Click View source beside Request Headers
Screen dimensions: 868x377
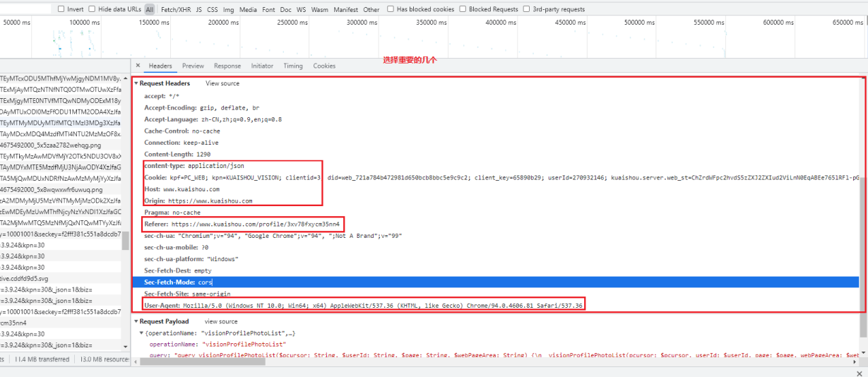(x=222, y=83)
